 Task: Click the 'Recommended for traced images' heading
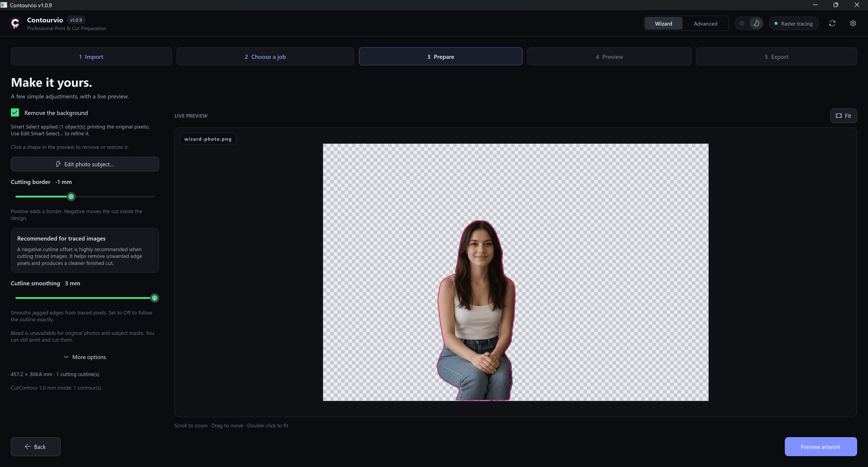pos(61,238)
